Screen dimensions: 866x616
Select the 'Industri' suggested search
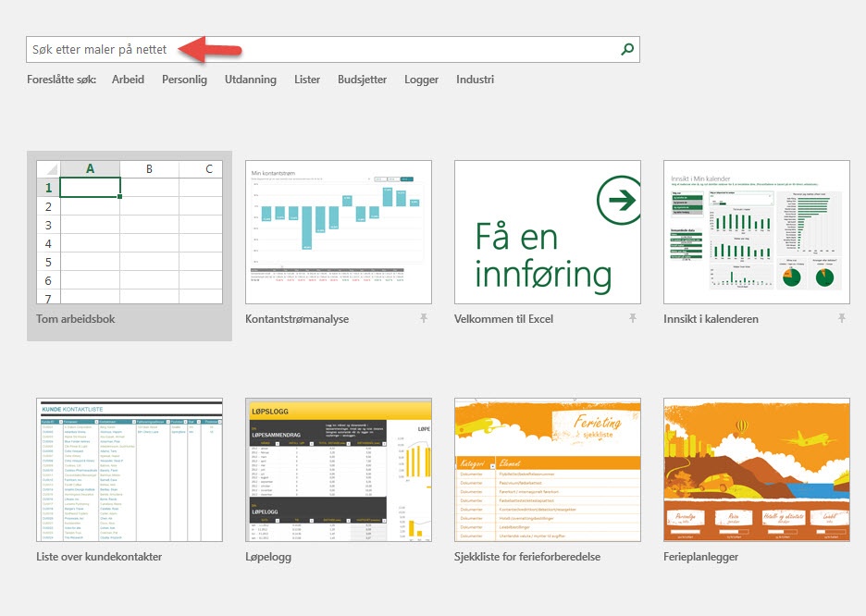(475, 80)
